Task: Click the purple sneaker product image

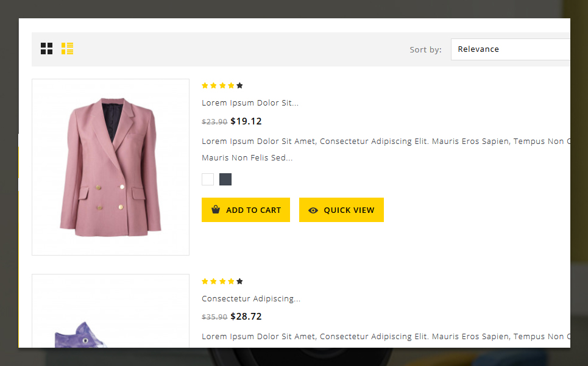Action: [111, 311]
